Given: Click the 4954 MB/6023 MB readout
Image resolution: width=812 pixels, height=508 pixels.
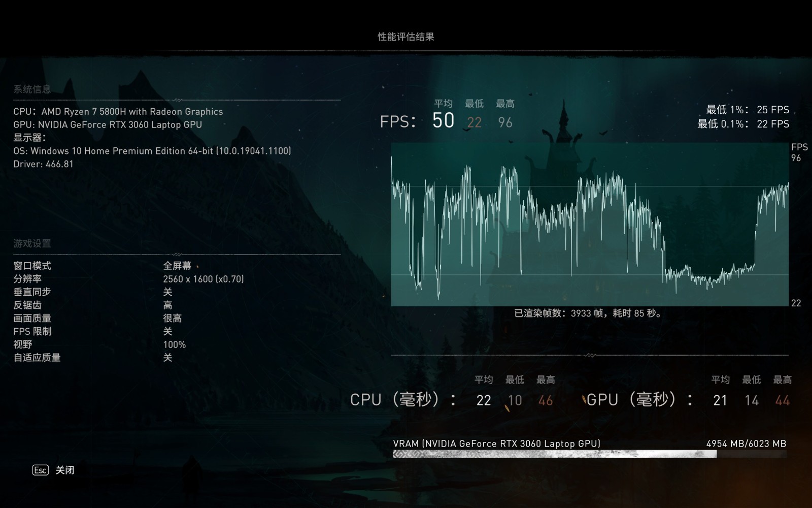Looking at the screenshot, I should [746, 443].
